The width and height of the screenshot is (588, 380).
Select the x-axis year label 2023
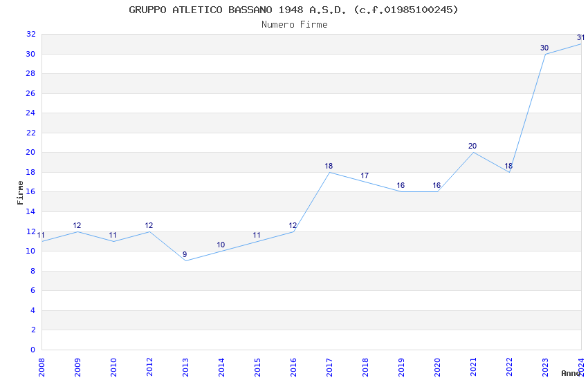[545, 367]
